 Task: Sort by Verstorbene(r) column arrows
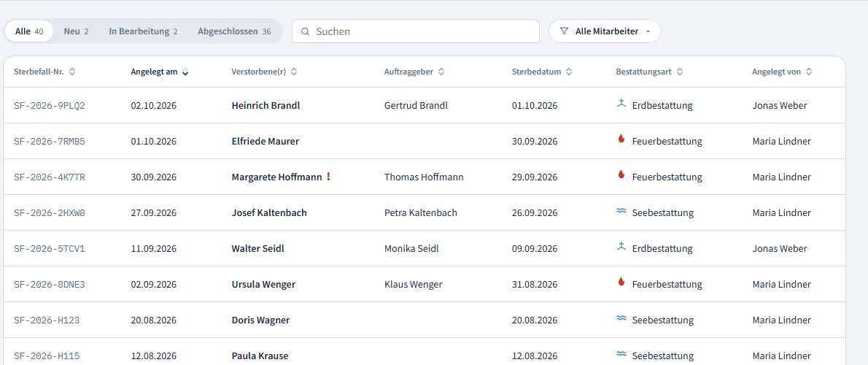[294, 72]
